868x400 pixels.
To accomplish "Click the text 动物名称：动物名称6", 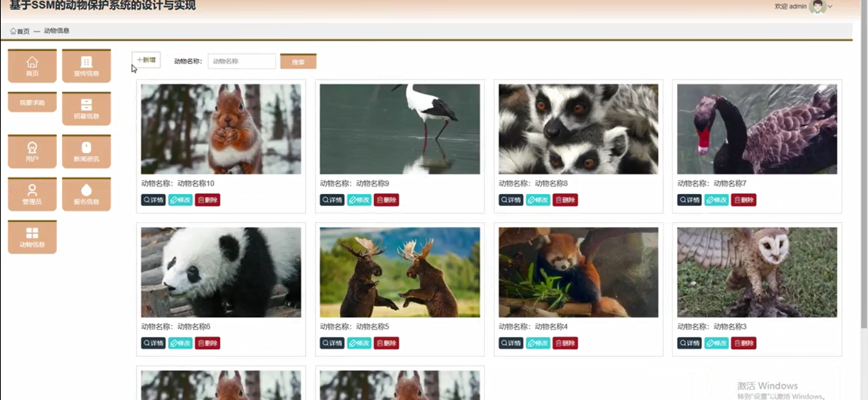I will pos(176,327).
